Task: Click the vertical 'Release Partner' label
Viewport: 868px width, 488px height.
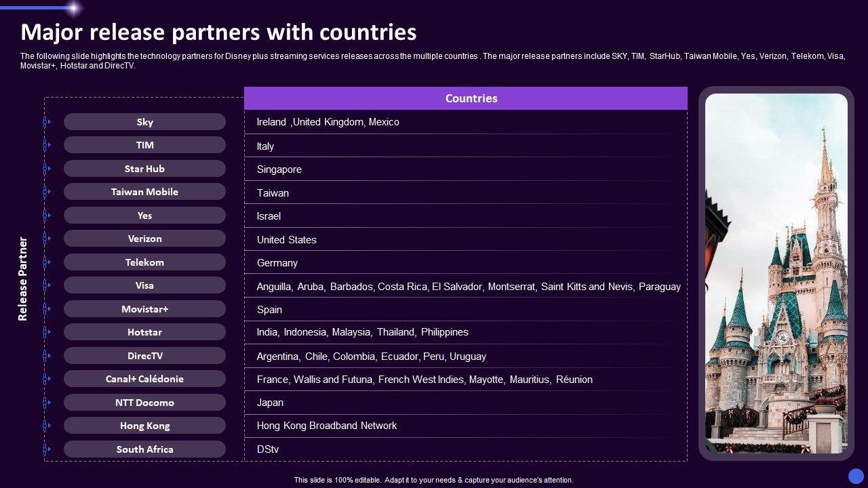Action: (23, 279)
